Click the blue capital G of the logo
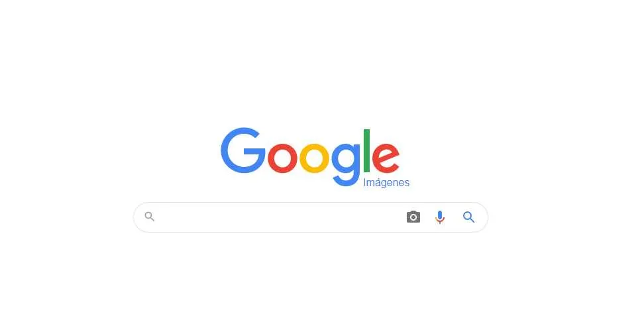Viewport: 644px width, 318px height. (x=243, y=150)
